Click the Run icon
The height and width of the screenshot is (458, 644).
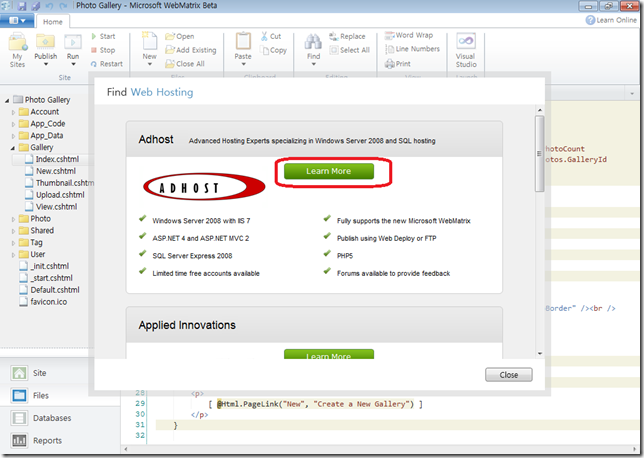point(73,42)
